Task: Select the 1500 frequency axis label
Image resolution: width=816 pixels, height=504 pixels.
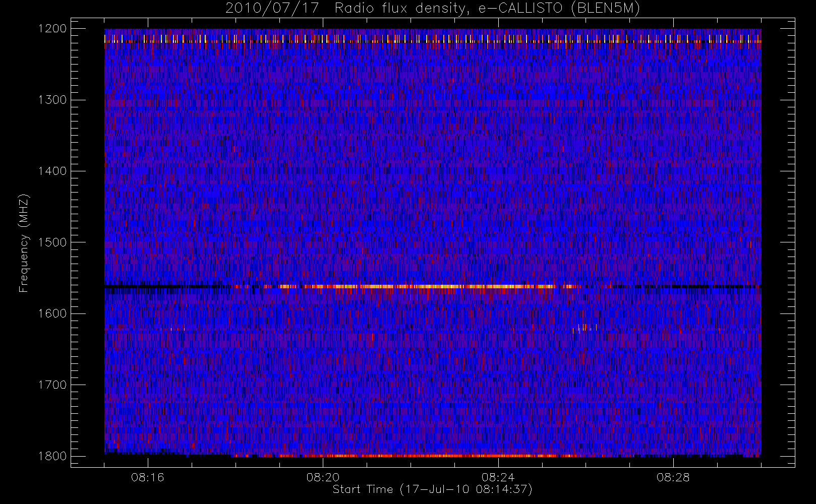Action: pyautogui.click(x=52, y=242)
